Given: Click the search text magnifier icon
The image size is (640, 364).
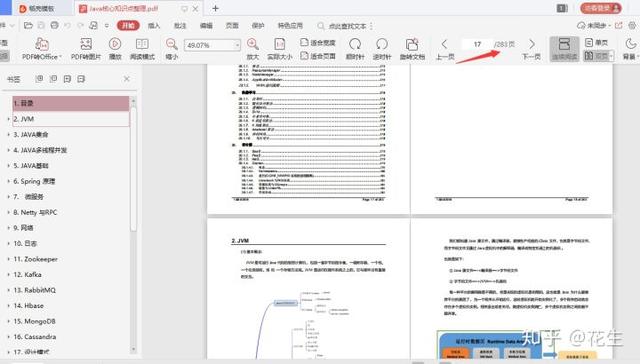Looking at the screenshot, I should click(321, 26).
